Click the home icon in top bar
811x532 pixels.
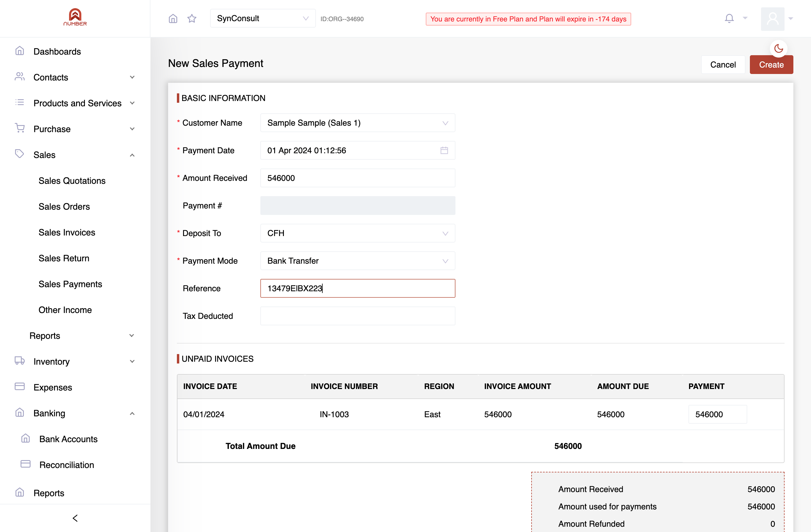pos(173,18)
